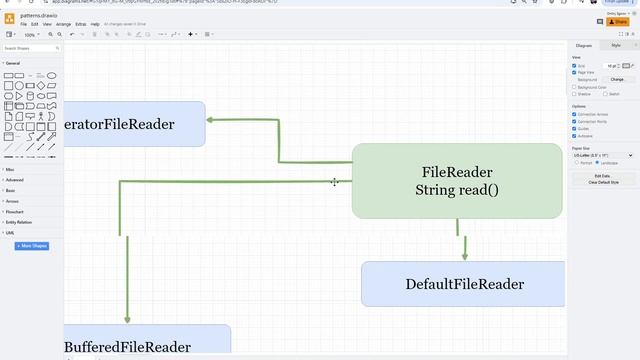Image resolution: width=640 pixels, height=360 pixels.
Task: Toggle the Connection Arrows checkbox
Action: click(x=574, y=114)
